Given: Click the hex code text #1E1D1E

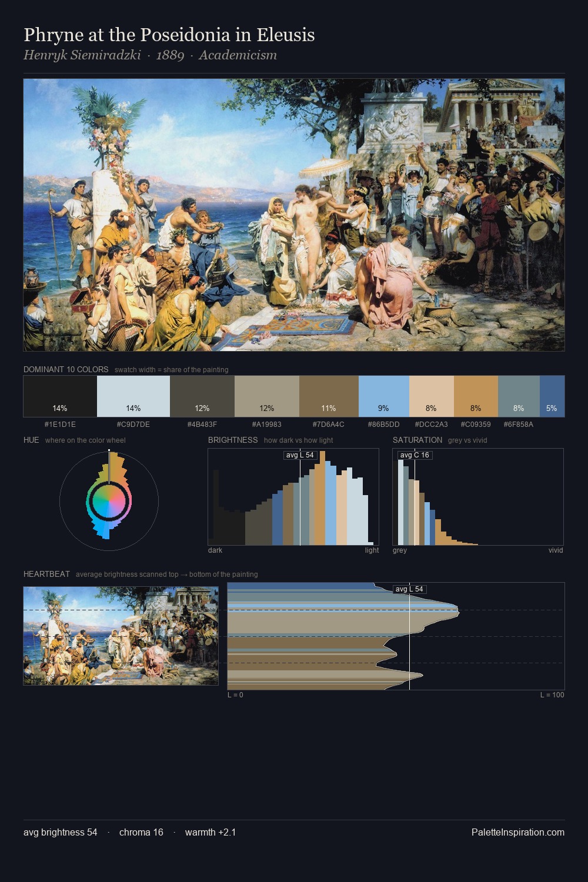Looking at the screenshot, I should (x=60, y=424).
